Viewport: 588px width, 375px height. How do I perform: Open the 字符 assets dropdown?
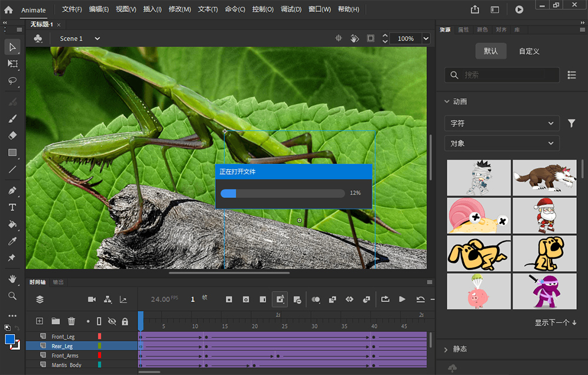502,123
